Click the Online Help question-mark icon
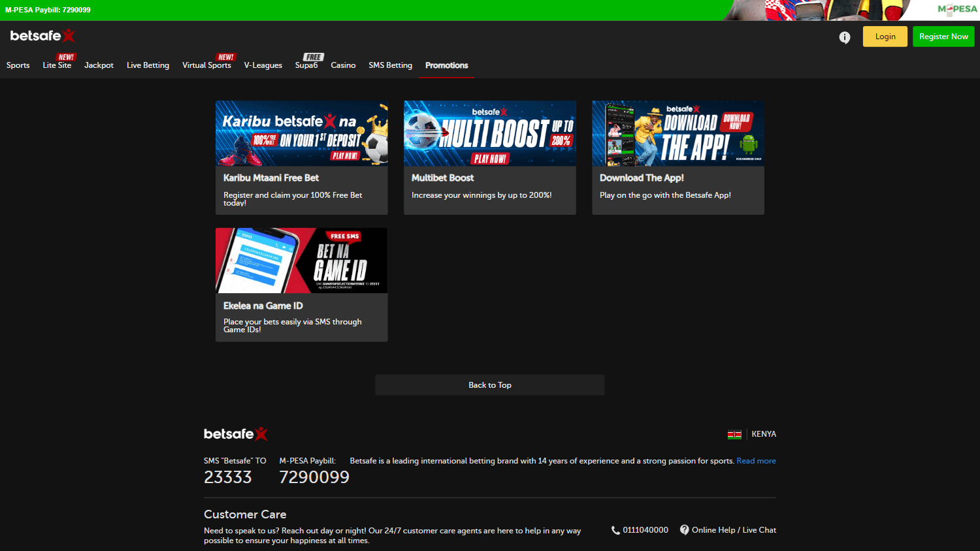Viewport: 980px width, 551px height. [x=684, y=530]
